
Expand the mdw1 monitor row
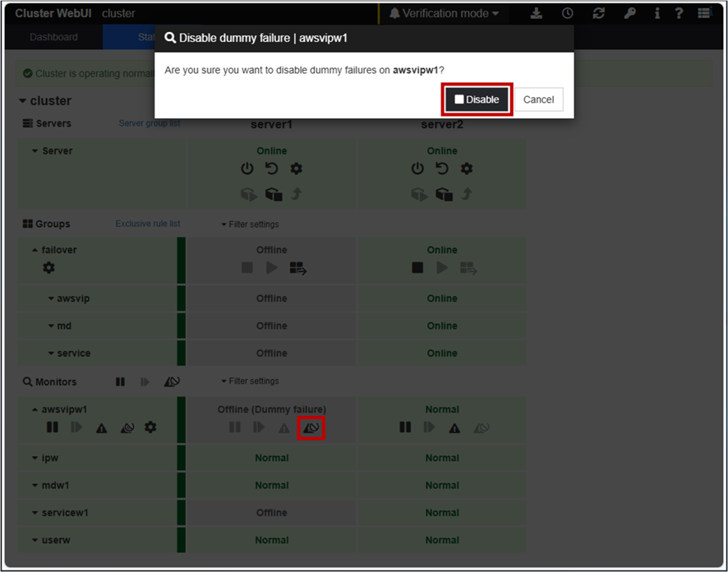[35, 486]
